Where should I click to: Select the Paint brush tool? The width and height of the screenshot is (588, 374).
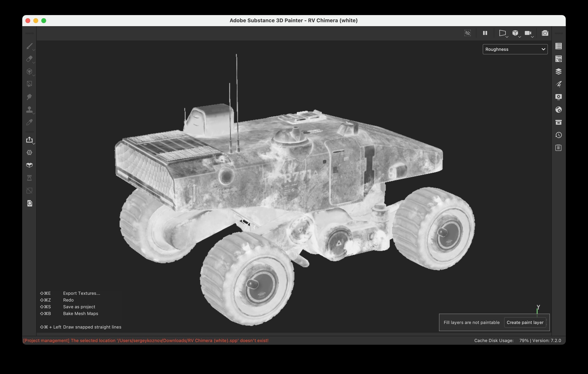(x=29, y=46)
